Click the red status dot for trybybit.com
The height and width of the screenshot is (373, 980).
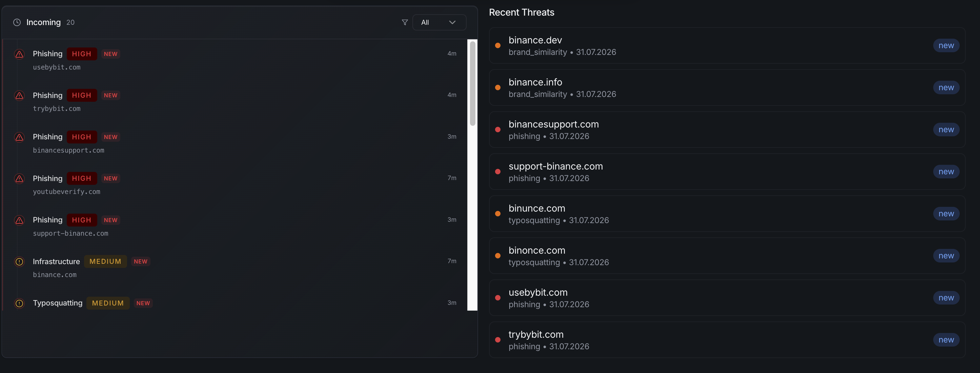pyautogui.click(x=497, y=340)
